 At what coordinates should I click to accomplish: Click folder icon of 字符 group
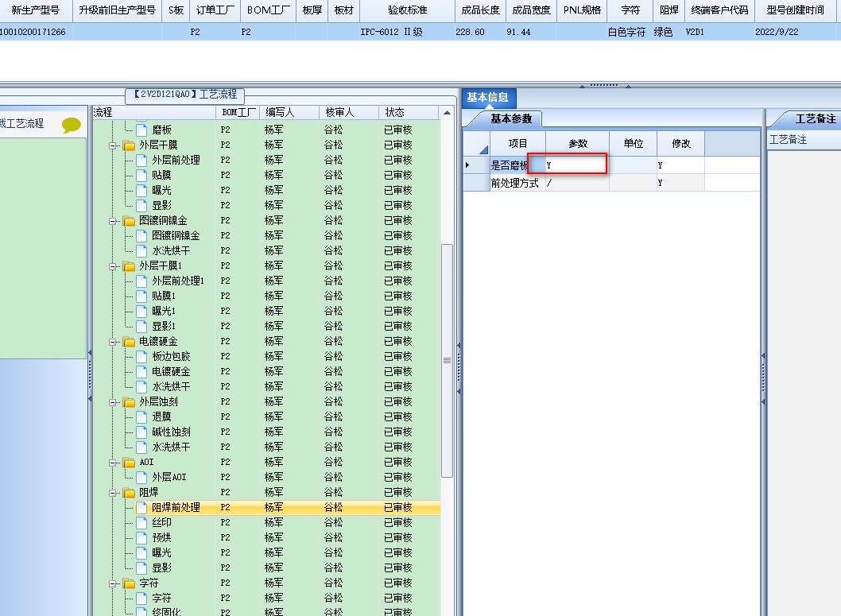coord(129,583)
